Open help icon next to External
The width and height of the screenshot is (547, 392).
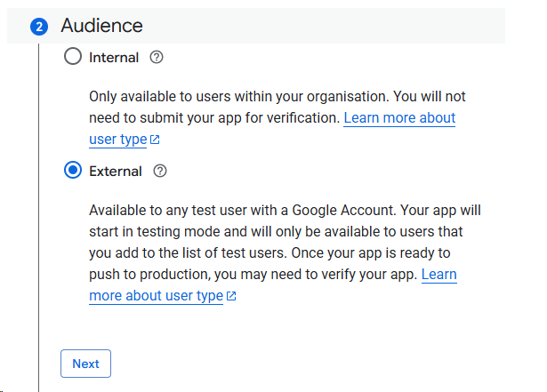coord(160,172)
